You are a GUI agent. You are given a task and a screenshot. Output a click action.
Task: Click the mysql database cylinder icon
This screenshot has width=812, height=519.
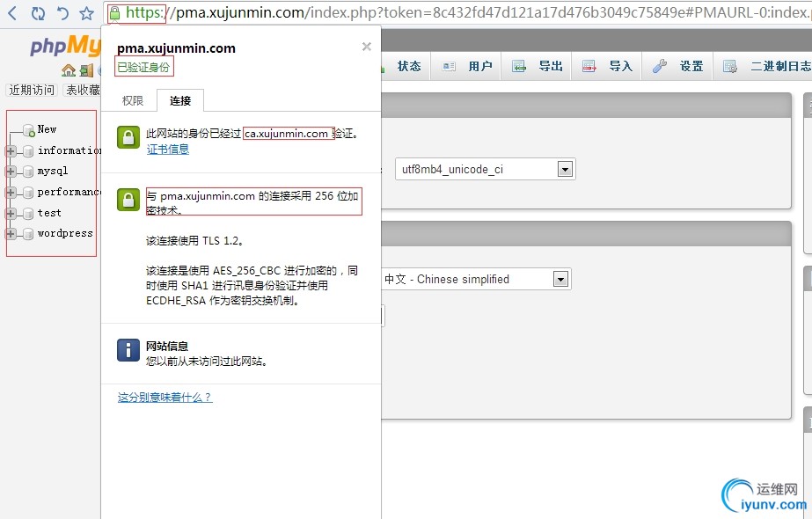click(x=28, y=172)
